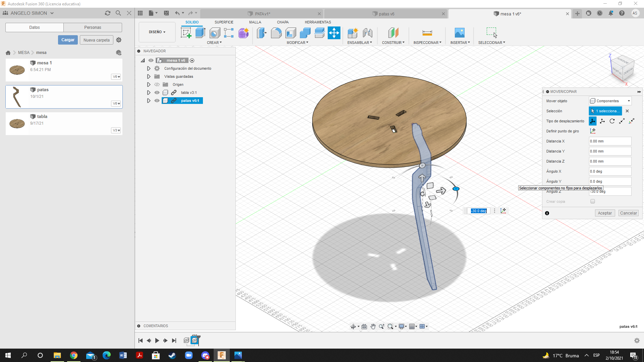Select the Offset Face tool
Viewport: 644px width, 362px height.
click(320, 33)
